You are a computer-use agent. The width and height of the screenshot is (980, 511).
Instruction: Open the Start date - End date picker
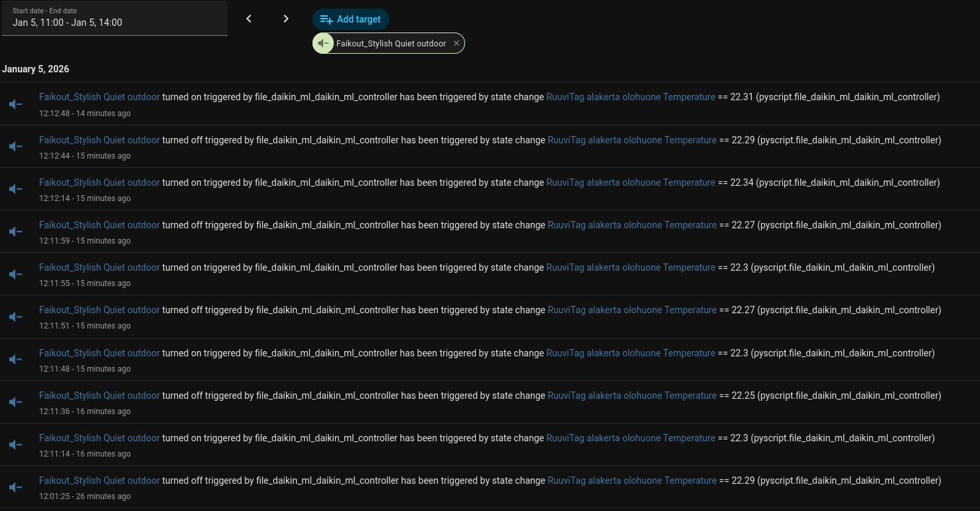point(115,18)
